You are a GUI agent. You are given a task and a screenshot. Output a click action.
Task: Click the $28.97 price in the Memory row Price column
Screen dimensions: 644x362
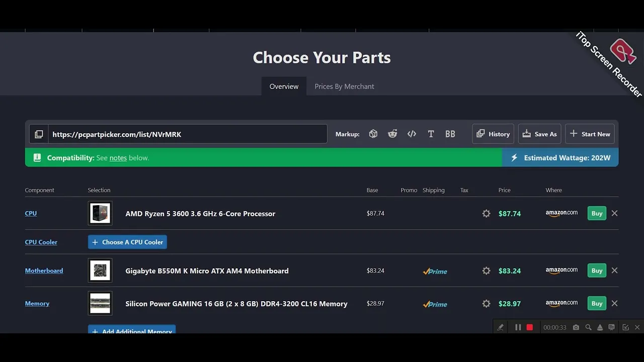(510, 304)
